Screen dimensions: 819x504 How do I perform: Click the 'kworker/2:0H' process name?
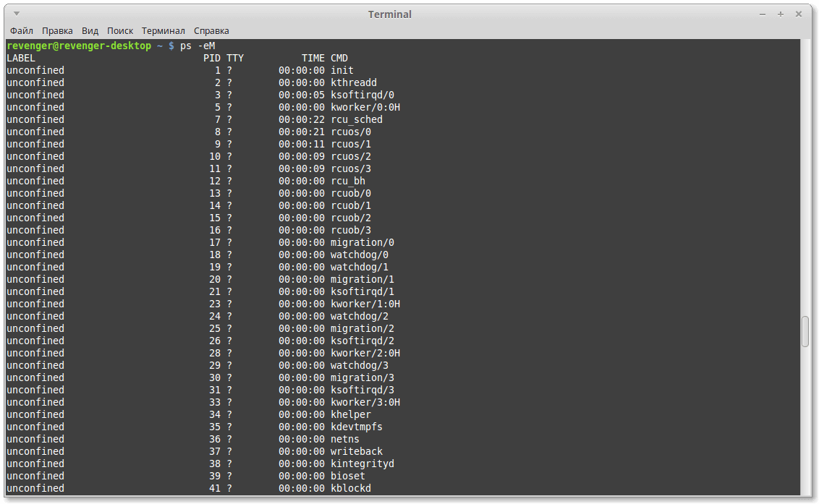pyautogui.click(x=365, y=353)
